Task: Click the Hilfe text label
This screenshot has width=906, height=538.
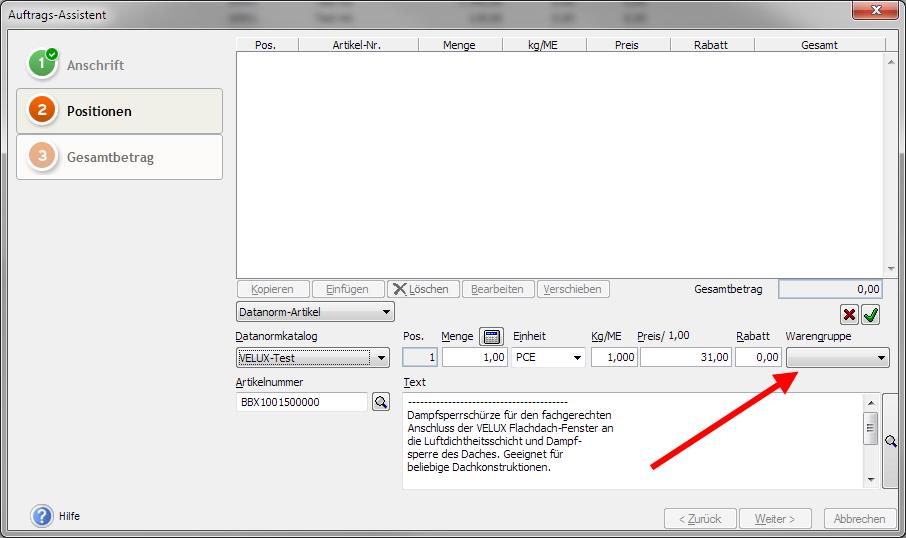Action: 69,516
